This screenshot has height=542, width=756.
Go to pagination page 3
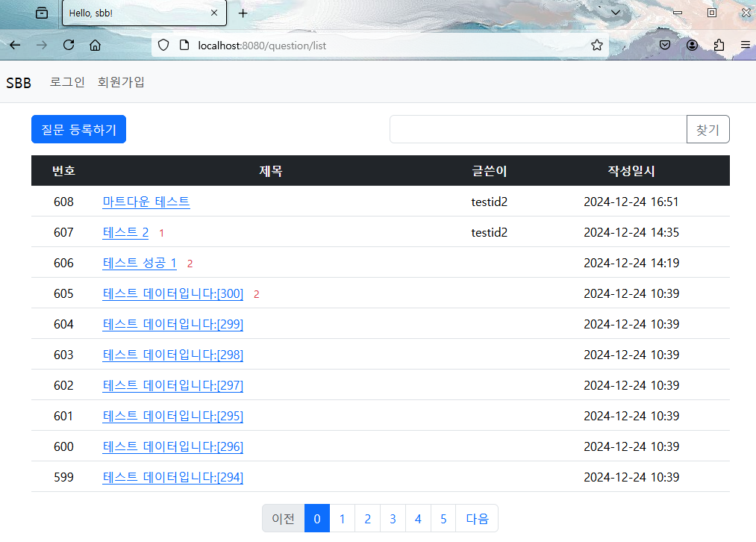tap(393, 518)
